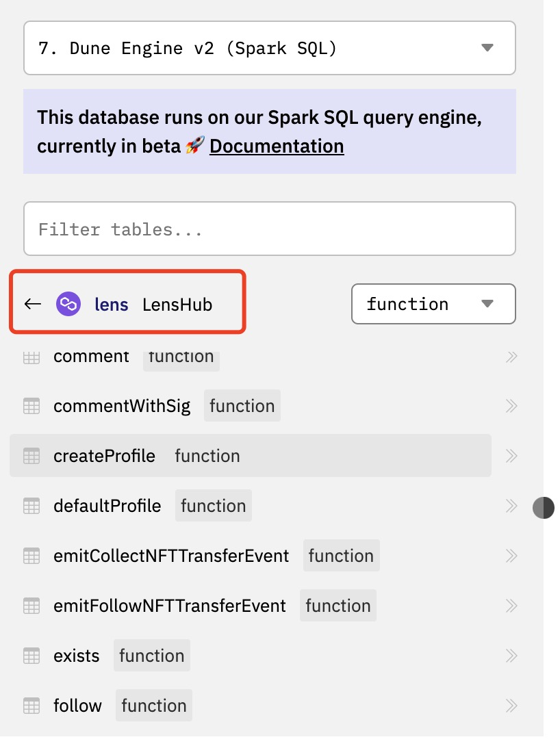Click the table icon next to createProfile
Image resolution: width=560 pixels, height=746 pixels.
tap(31, 456)
